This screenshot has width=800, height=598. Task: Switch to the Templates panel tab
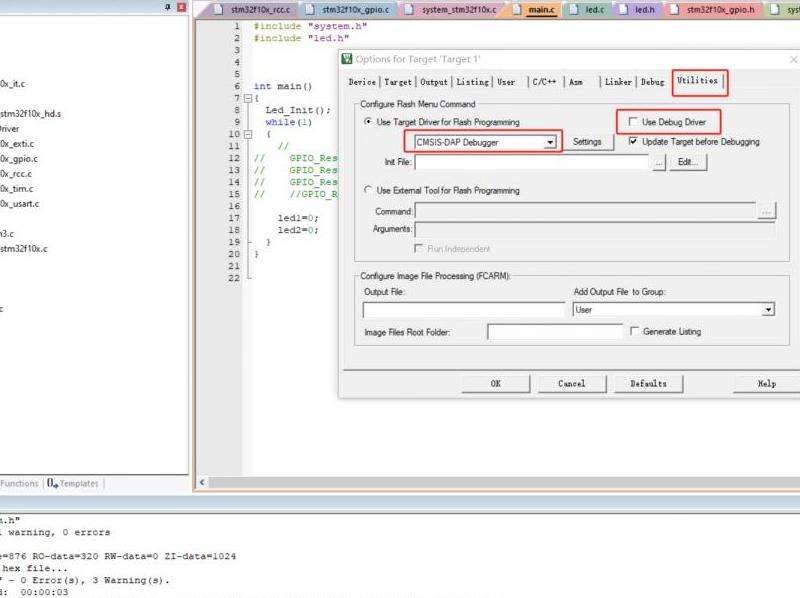73,483
